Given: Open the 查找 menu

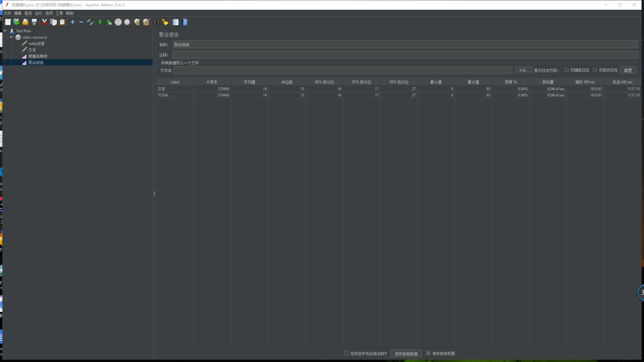Looking at the screenshot, I should (x=28, y=13).
